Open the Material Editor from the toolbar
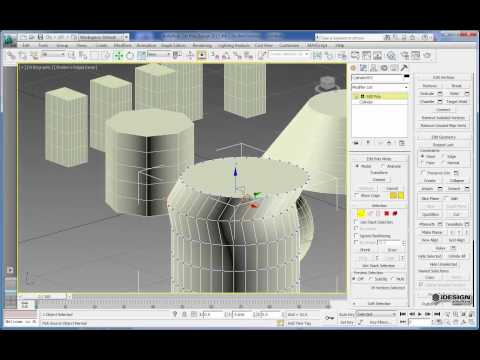 tap(391, 55)
